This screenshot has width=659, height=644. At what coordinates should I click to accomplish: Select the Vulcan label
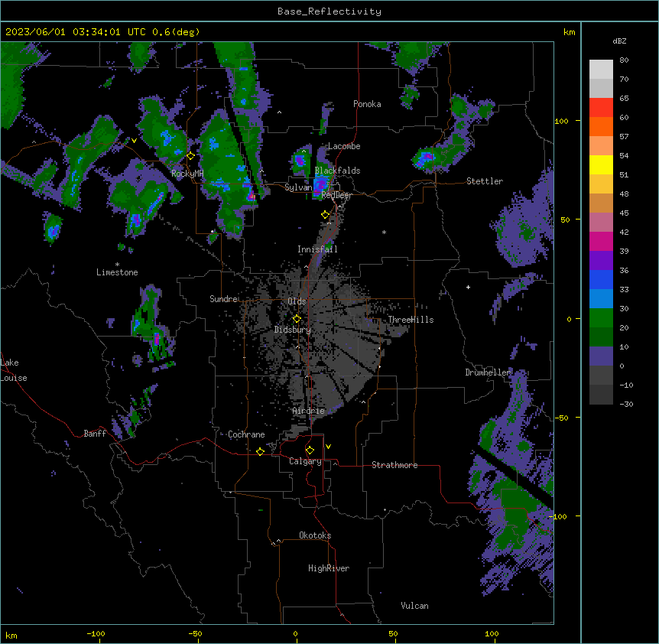[415, 606]
